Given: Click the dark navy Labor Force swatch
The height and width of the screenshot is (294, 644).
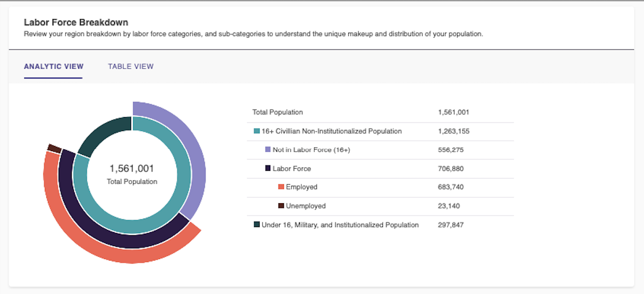Looking at the screenshot, I should 268,168.
